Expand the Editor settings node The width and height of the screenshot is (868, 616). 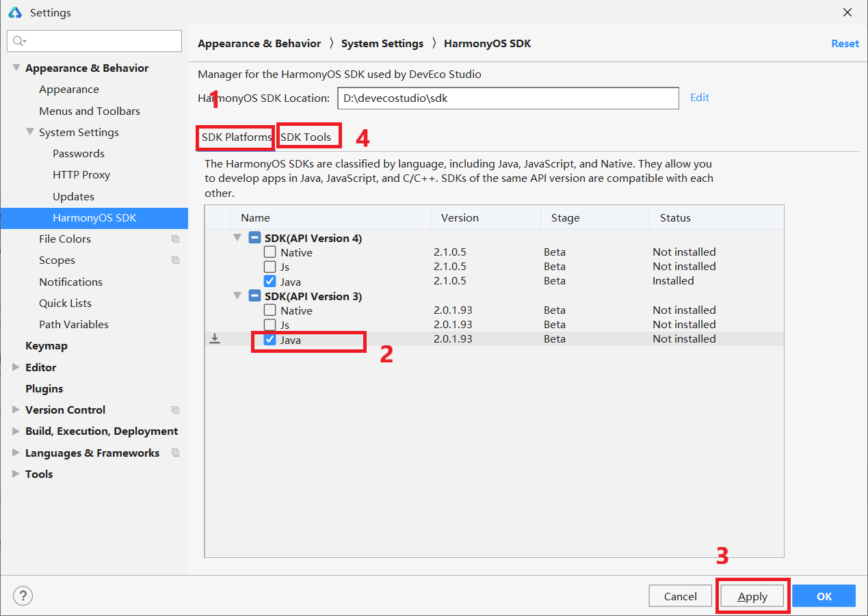(x=16, y=367)
